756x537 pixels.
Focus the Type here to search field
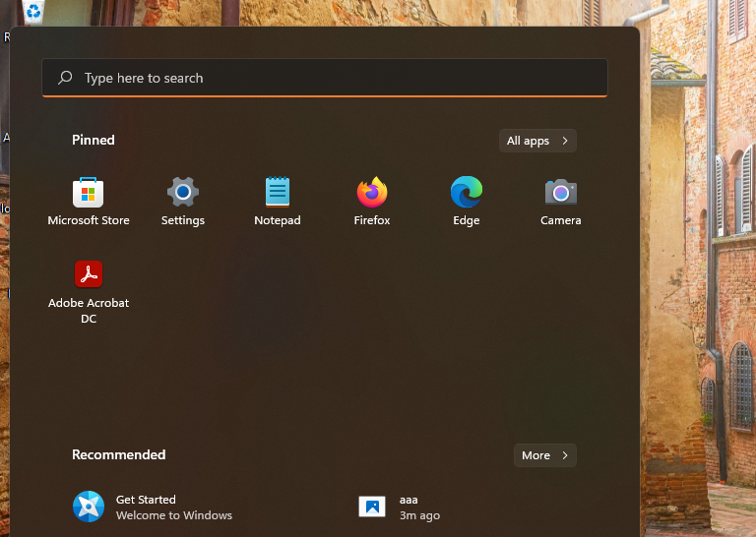tap(325, 78)
